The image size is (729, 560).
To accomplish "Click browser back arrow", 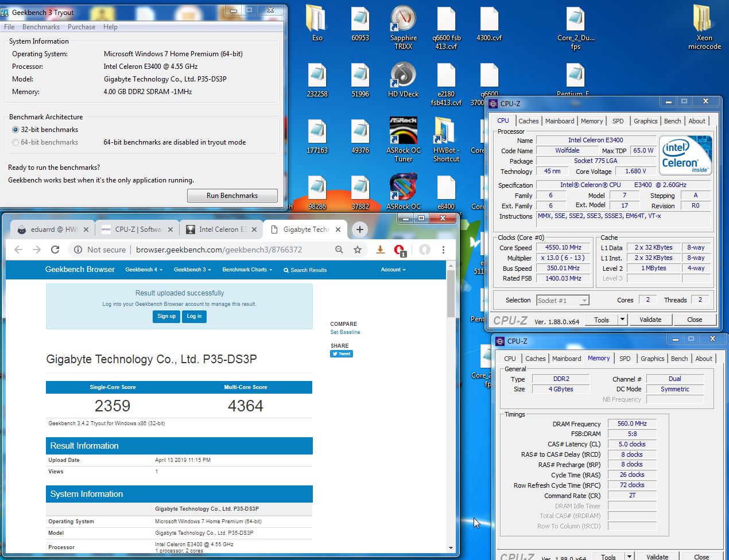I will [18, 250].
